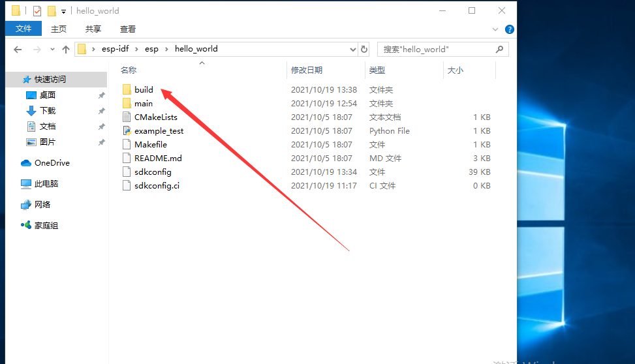Click the 39 KB size cell

pyautogui.click(x=480, y=172)
